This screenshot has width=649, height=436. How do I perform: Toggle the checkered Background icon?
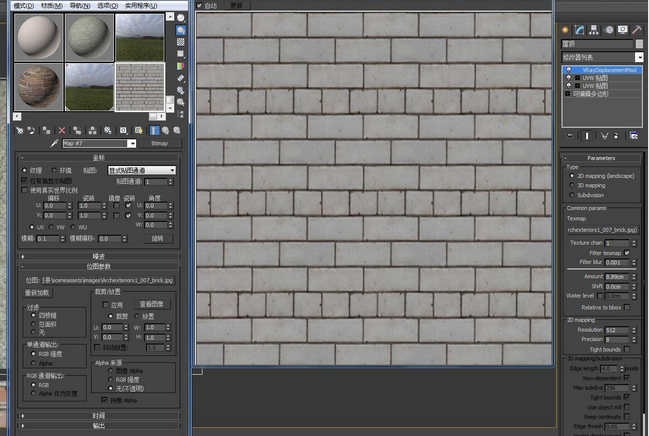click(181, 42)
